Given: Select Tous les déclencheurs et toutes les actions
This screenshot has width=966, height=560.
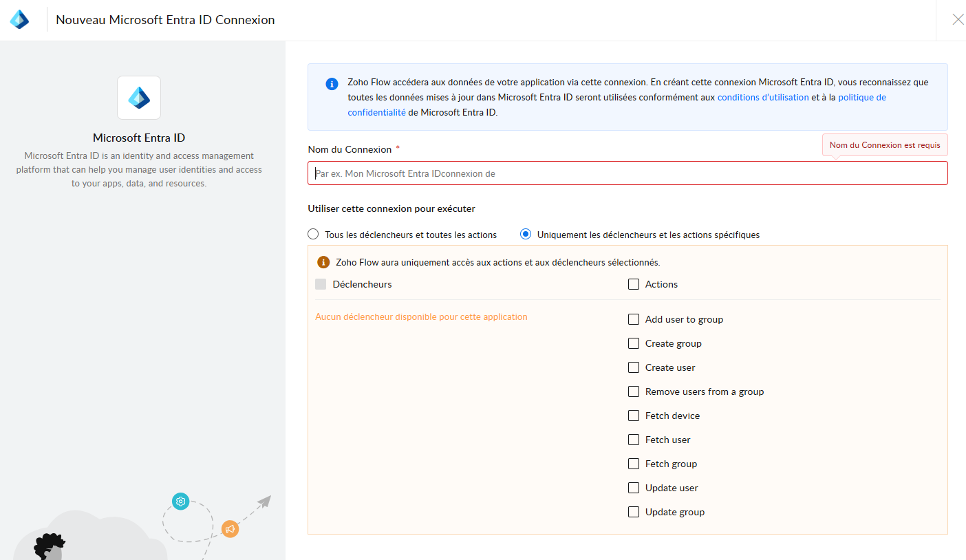Looking at the screenshot, I should 313,235.
